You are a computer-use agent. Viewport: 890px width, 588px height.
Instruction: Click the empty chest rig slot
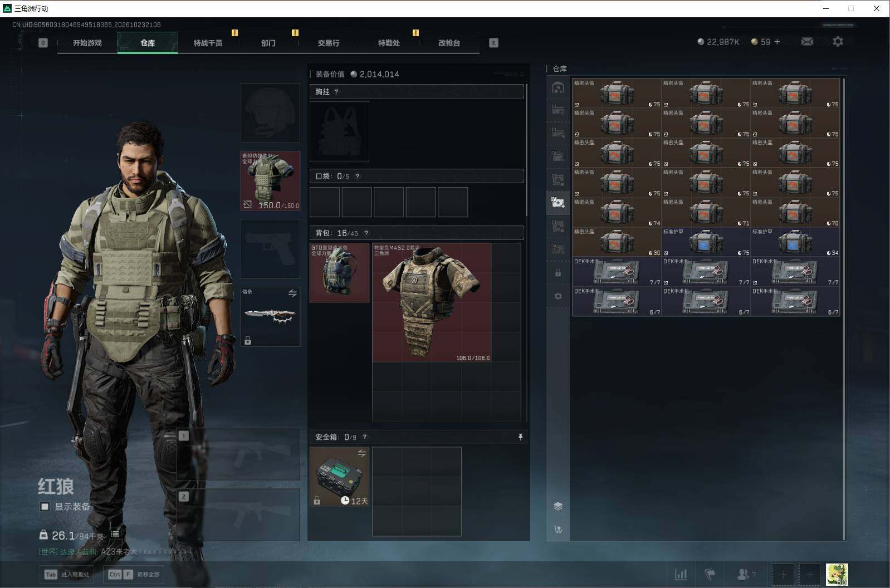pos(339,131)
